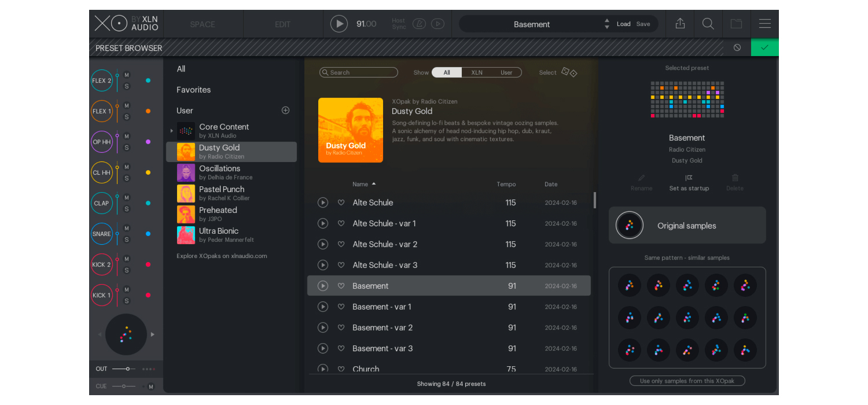
Task: Mute the FLEX 2 channel
Action: (127, 75)
